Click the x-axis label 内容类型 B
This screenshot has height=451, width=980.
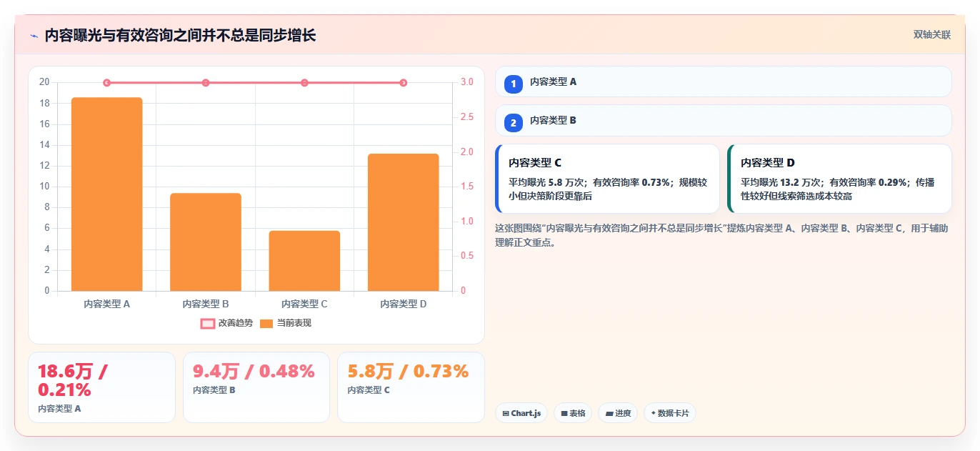click(x=206, y=304)
